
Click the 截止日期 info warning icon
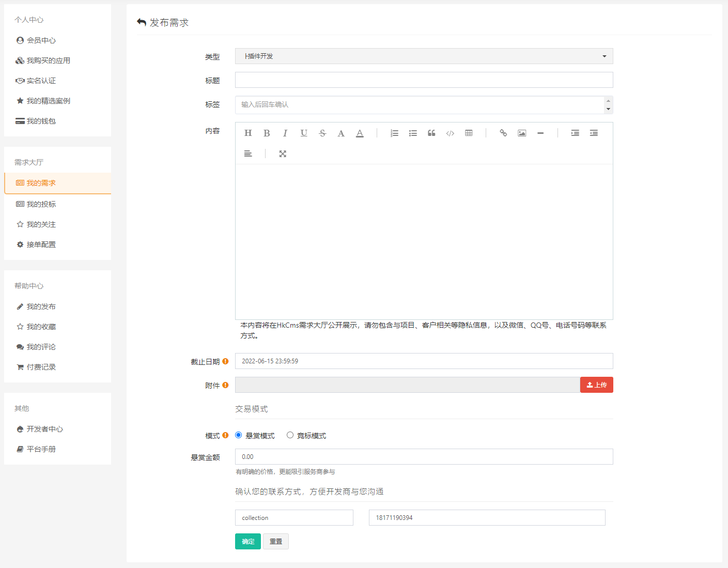click(225, 361)
